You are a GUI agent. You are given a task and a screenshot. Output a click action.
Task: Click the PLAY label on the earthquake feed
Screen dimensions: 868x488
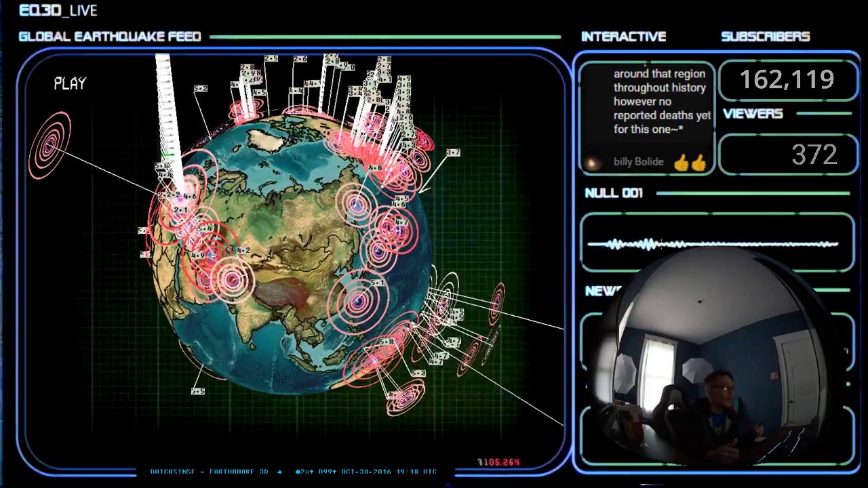pos(70,83)
